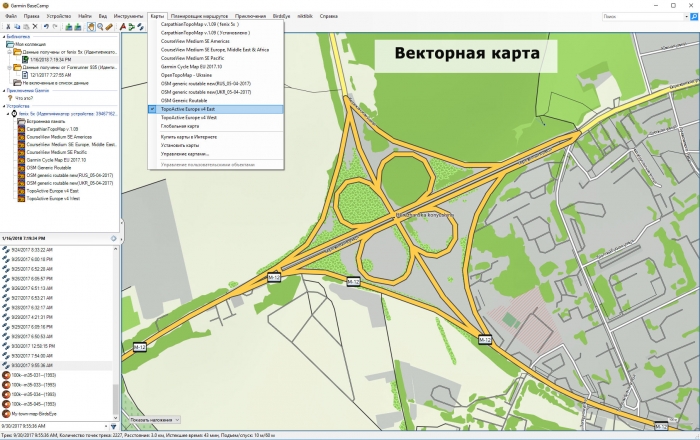
Task: Collapse the Garmin Adventures section
Action: [x=4, y=91]
